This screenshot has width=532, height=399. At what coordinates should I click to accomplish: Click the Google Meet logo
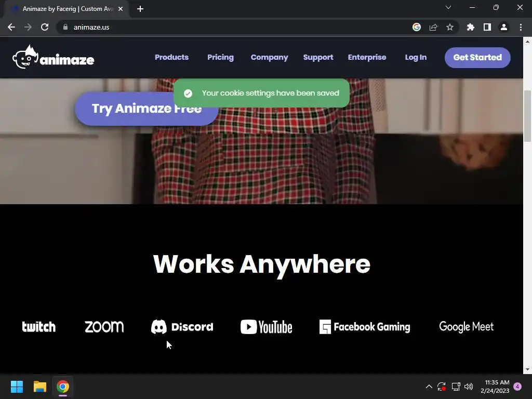tap(466, 327)
